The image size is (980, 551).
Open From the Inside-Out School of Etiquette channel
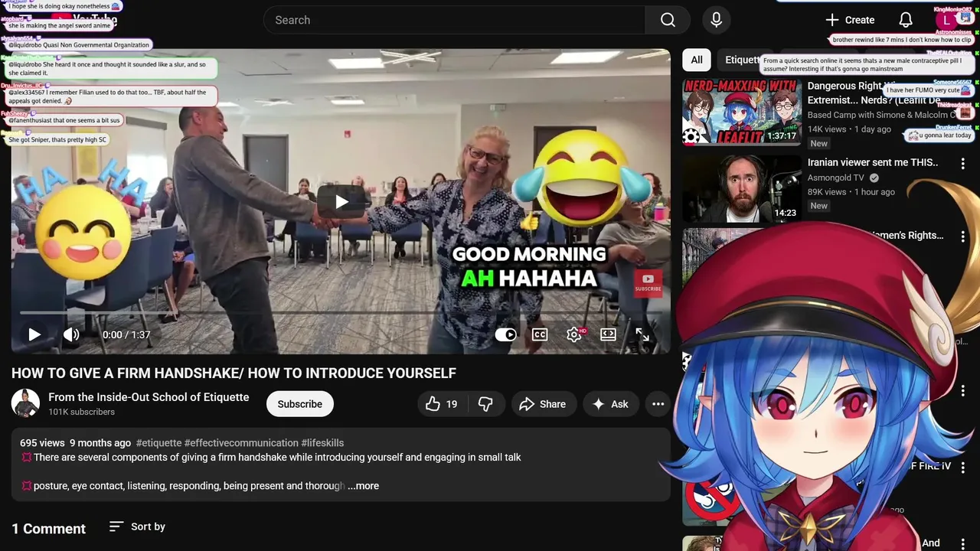pos(149,397)
